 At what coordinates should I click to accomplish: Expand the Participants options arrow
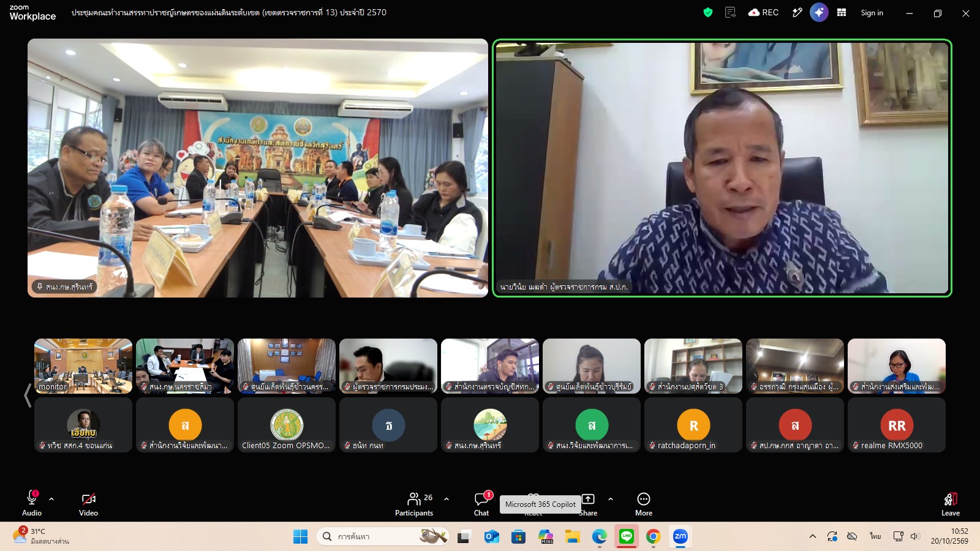click(x=447, y=499)
